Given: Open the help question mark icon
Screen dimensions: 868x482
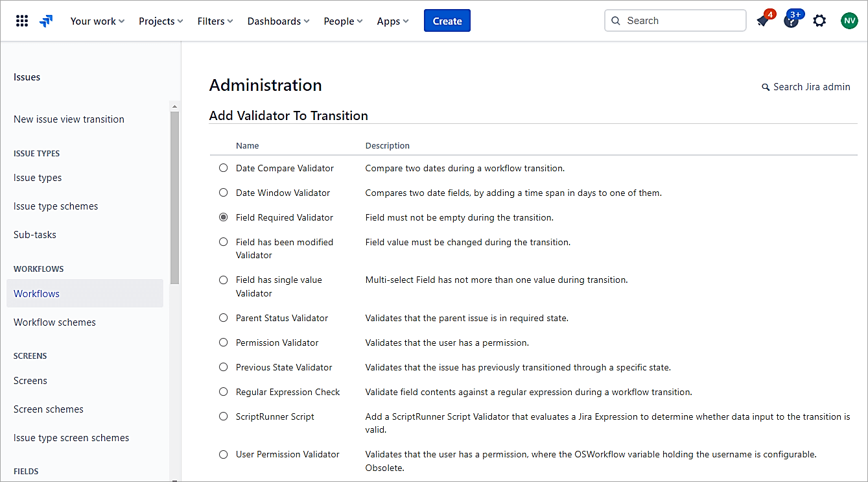Looking at the screenshot, I should pos(791,21).
